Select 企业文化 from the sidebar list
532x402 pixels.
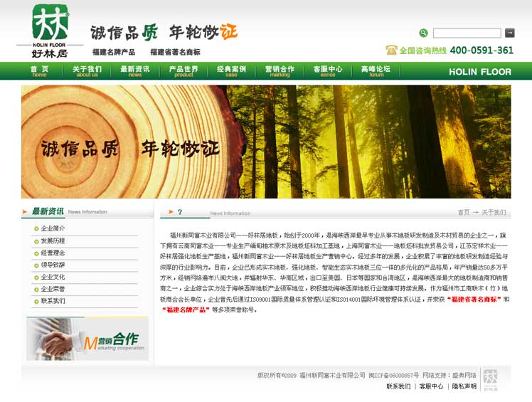pyautogui.click(x=53, y=277)
